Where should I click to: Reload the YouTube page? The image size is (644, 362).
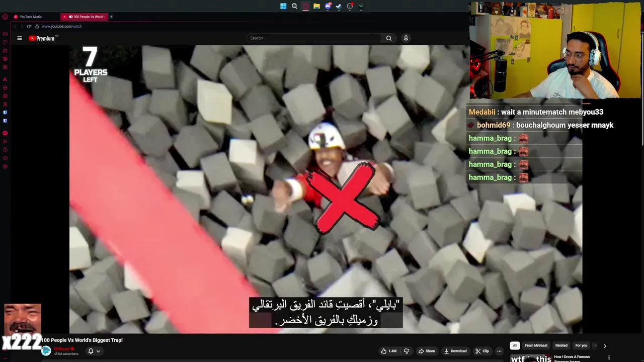tap(29, 26)
